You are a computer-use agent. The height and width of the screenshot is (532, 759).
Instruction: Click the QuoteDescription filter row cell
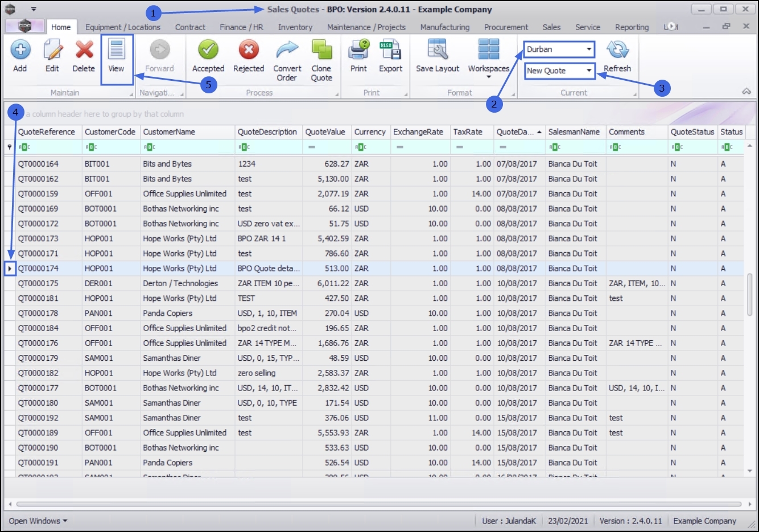[269, 147]
